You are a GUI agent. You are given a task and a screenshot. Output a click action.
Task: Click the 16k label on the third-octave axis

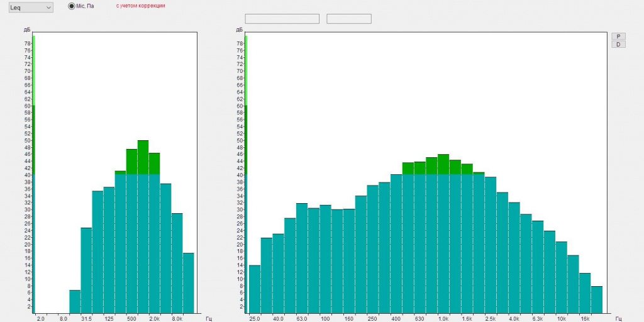(x=585, y=318)
